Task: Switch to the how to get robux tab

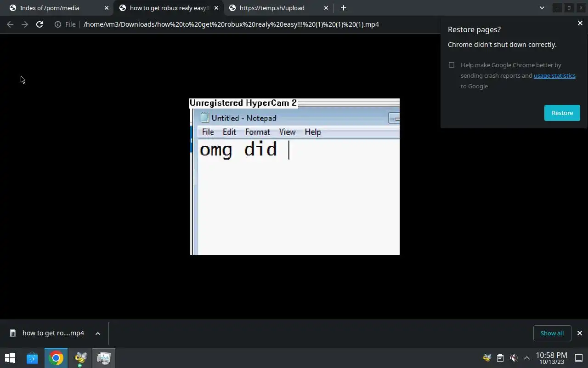Action: tap(168, 8)
